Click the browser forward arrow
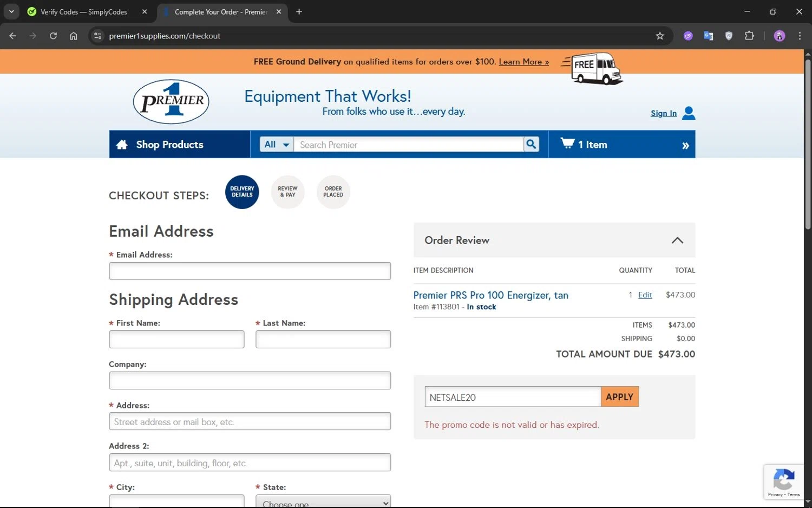 [x=33, y=36]
